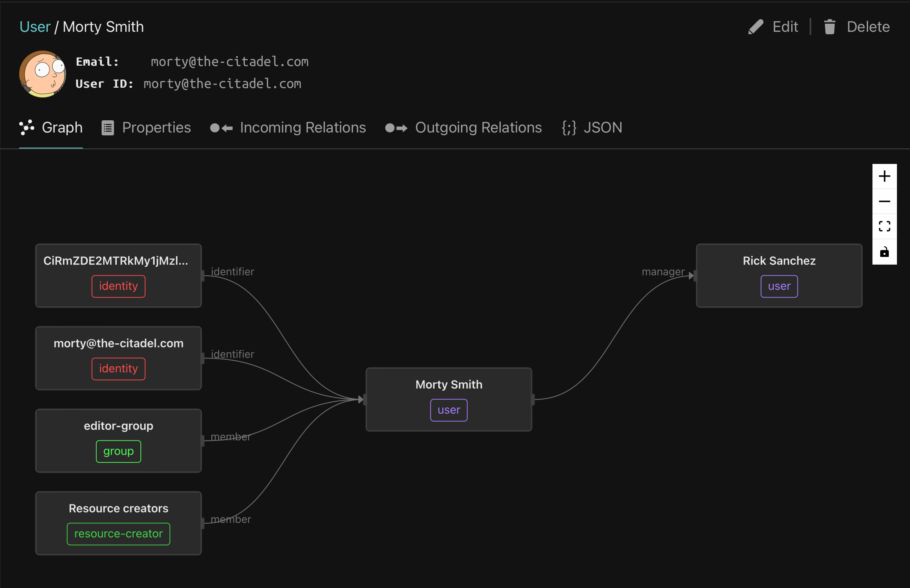Select the Morty Smith user node

coord(449,400)
